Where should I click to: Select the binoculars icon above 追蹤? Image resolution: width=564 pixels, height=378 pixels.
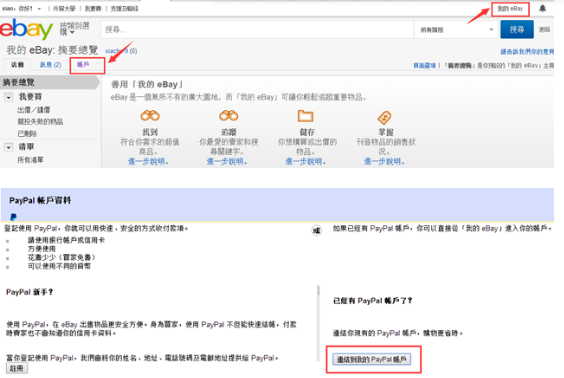coord(228,116)
